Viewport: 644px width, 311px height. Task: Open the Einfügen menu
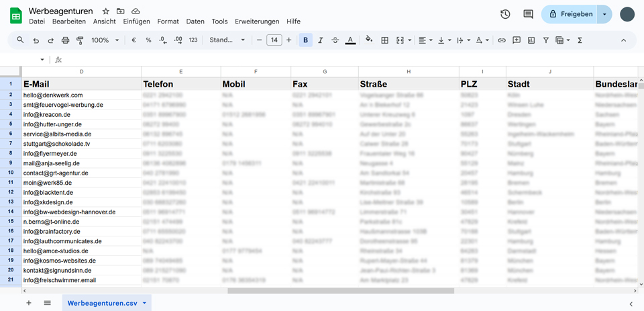click(137, 21)
